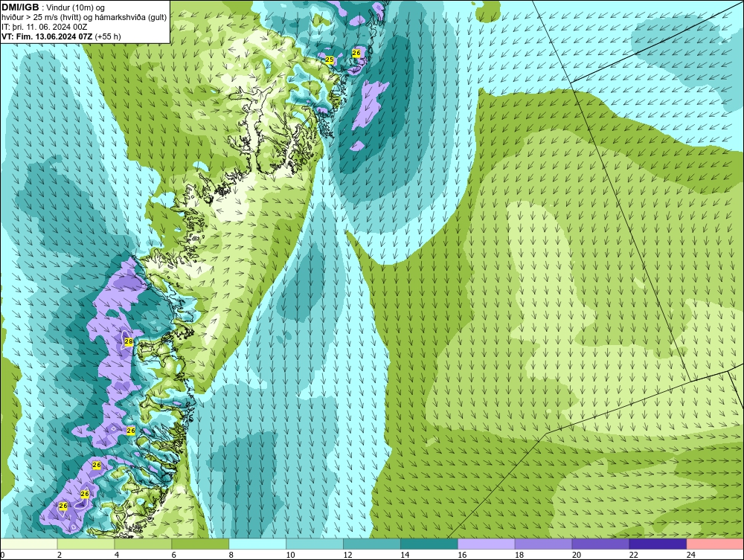Click the aqua 10–12 m/s legend swatch
Viewport: 744px width, 560px height.
315,544
